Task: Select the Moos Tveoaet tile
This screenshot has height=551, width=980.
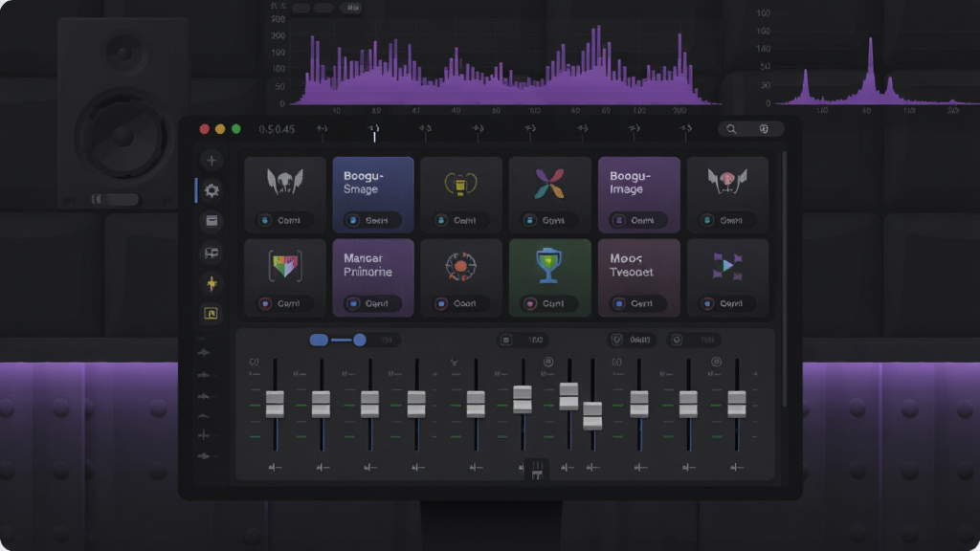Action: click(x=638, y=277)
